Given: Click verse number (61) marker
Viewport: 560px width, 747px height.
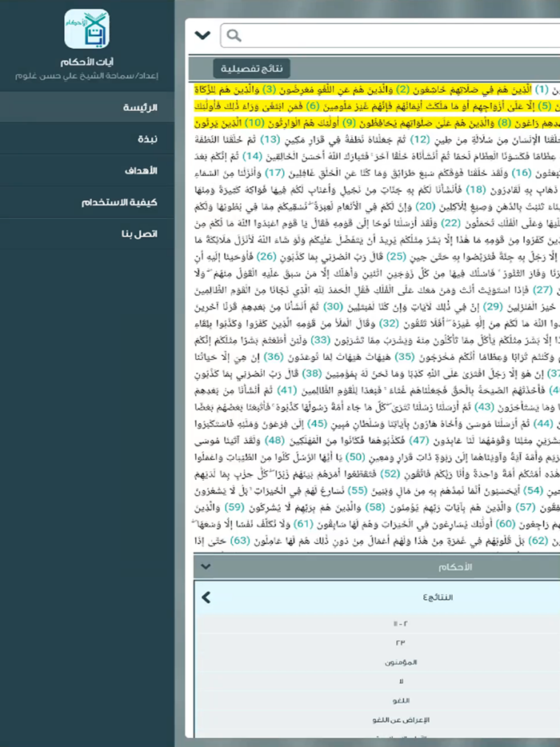Looking at the screenshot, I should [x=302, y=523].
